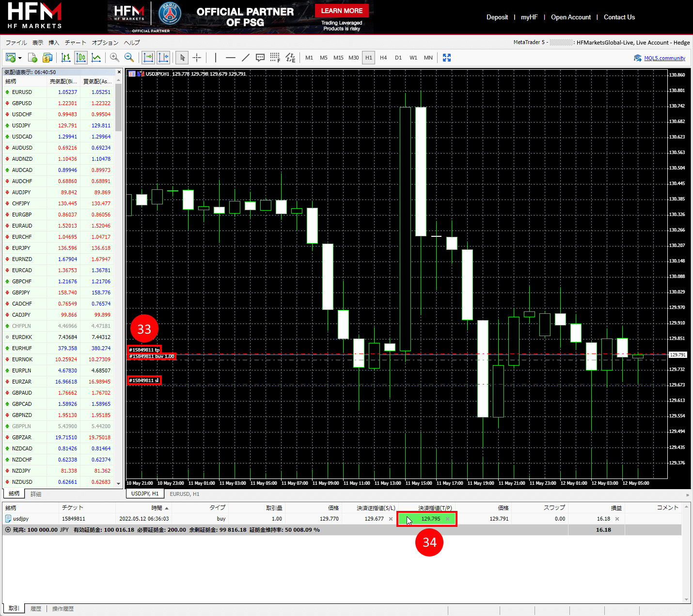This screenshot has height=616, width=693.
Task: Select the crosshair cursor tool
Action: [197, 58]
